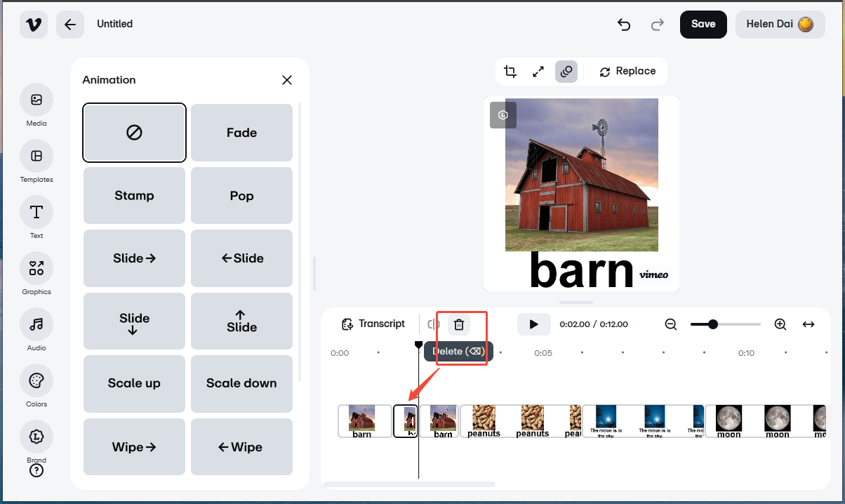Open the Text sidebar panel
The height and width of the screenshot is (504, 845).
(36, 218)
